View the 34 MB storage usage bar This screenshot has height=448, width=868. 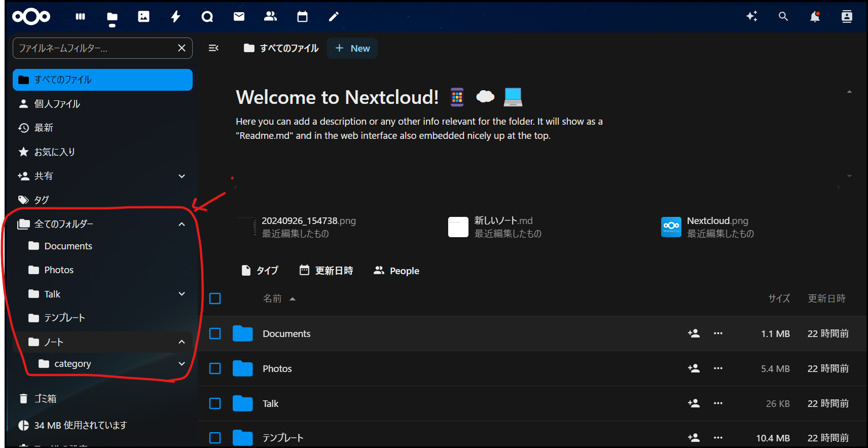coord(102,425)
